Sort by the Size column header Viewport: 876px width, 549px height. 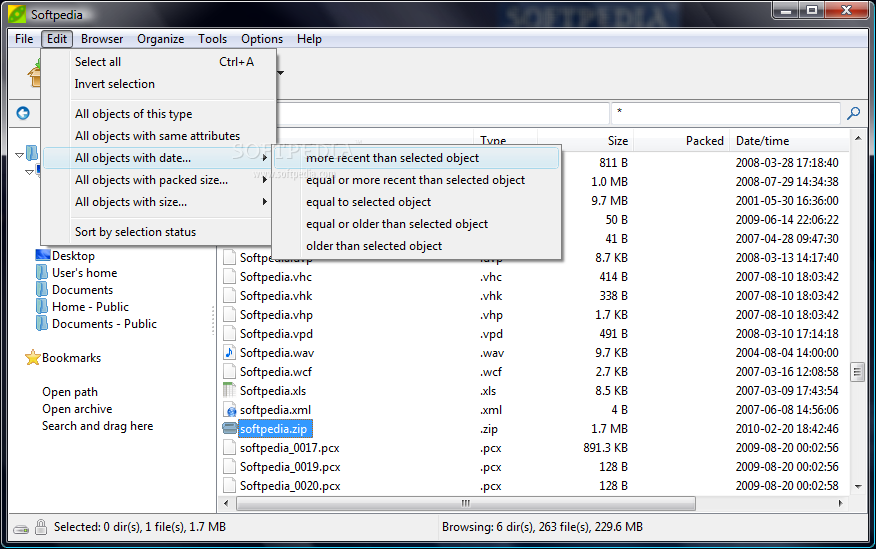585,141
